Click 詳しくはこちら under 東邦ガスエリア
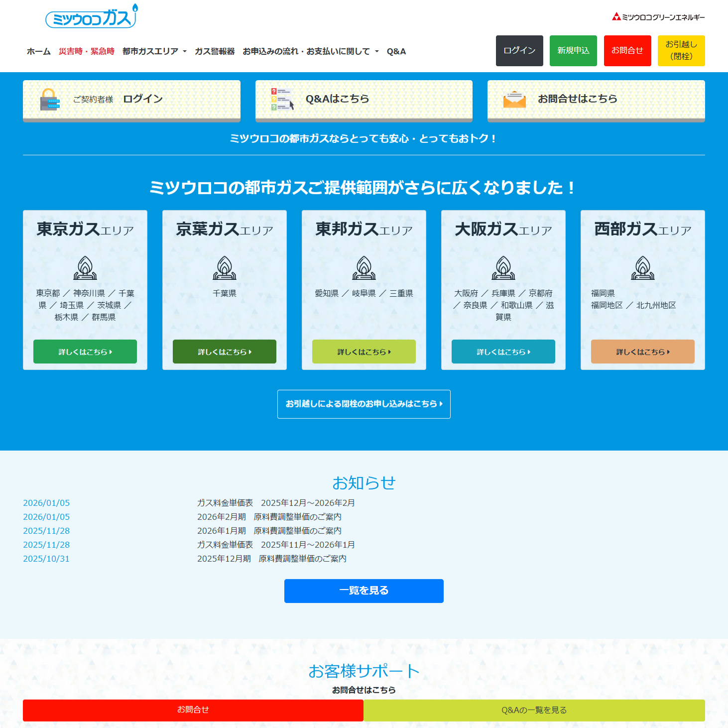 364,352
